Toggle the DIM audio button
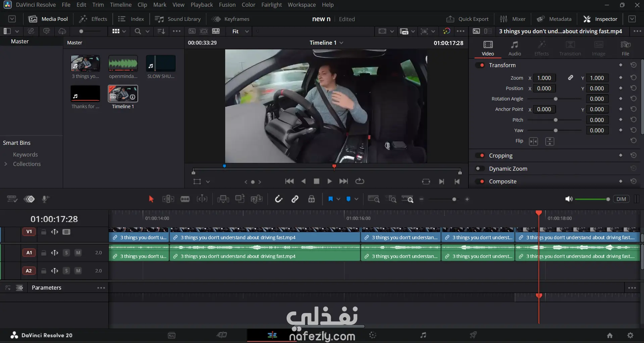This screenshot has width=644, height=343. (x=621, y=199)
